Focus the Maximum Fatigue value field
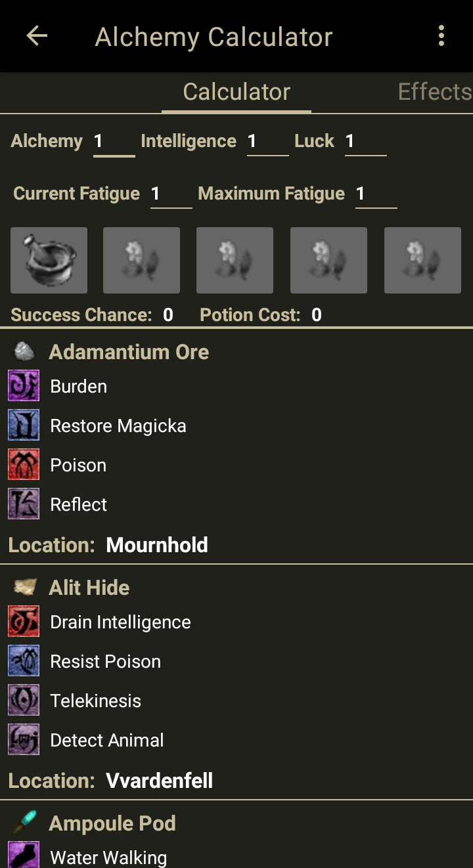This screenshot has height=868, width=473. click(376, 194)
